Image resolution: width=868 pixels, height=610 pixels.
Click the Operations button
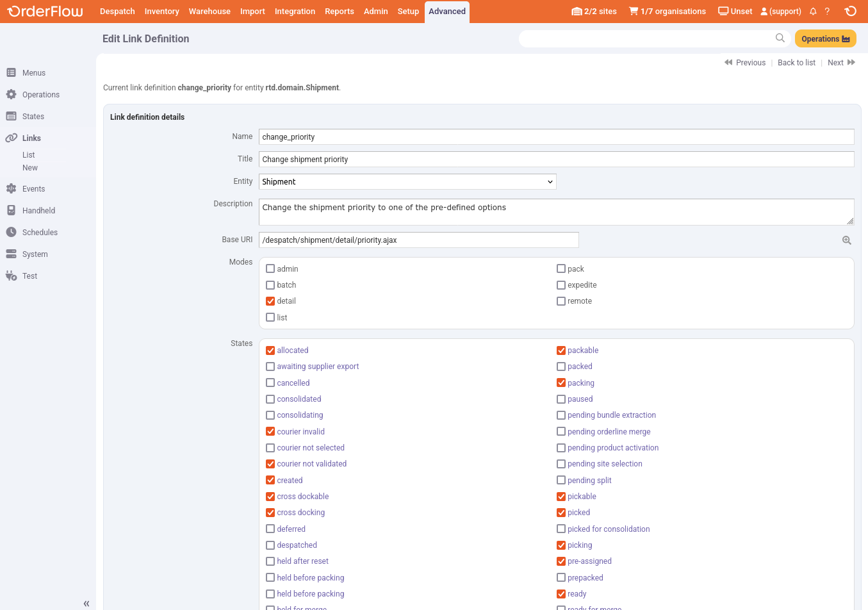tap(825, 39)
